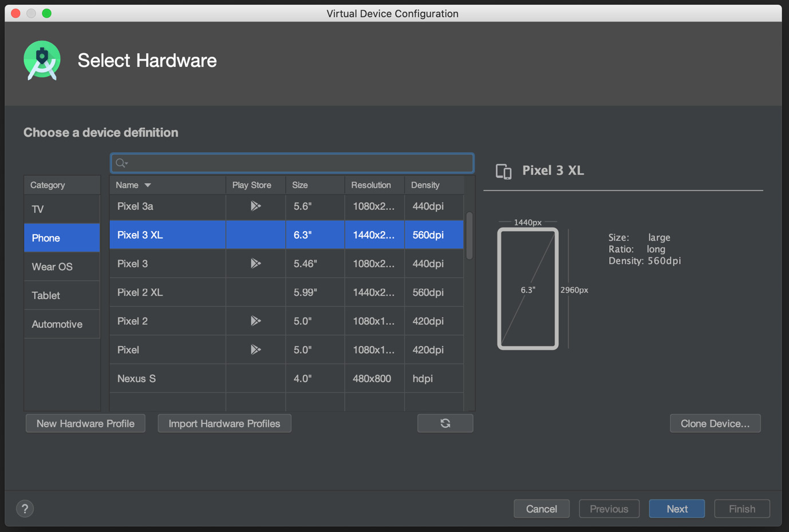Select the Pixel 3 device name
The height and width of the screenshot is (532, 789).
tap(132, 263)
